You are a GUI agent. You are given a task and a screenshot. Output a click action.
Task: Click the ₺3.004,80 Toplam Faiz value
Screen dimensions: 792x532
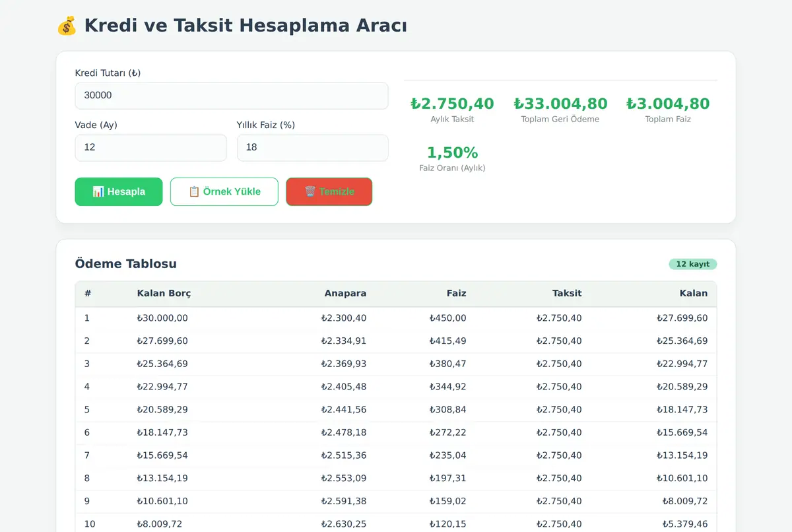(x=668, y=104)
